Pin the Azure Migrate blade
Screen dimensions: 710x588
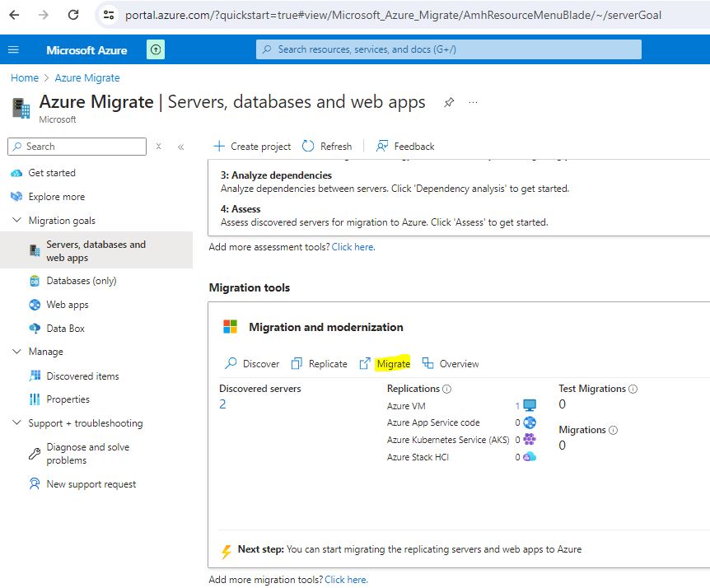(x=449, y=103)
